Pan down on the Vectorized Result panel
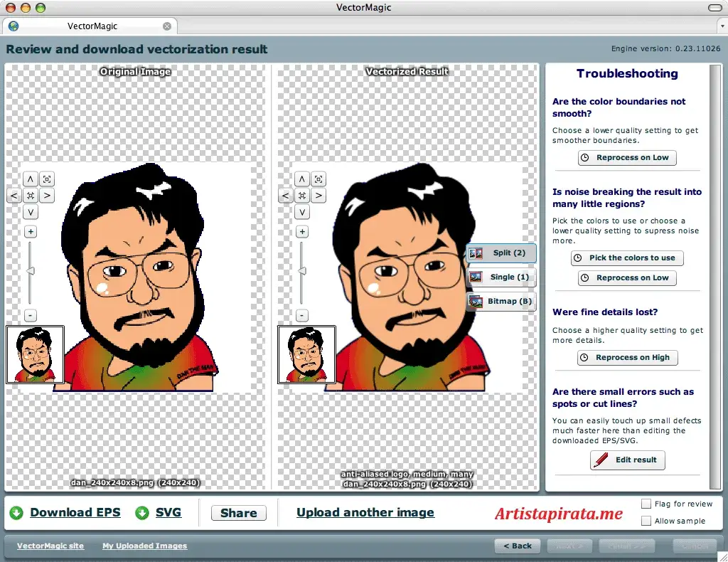This screenshot has height=562, width=728. point(302,211)
